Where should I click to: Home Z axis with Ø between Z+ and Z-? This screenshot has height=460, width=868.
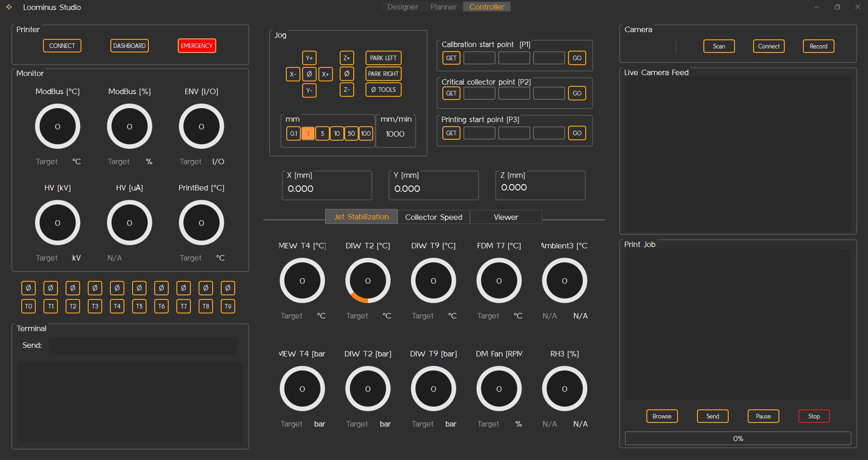[x=347, y=74]
